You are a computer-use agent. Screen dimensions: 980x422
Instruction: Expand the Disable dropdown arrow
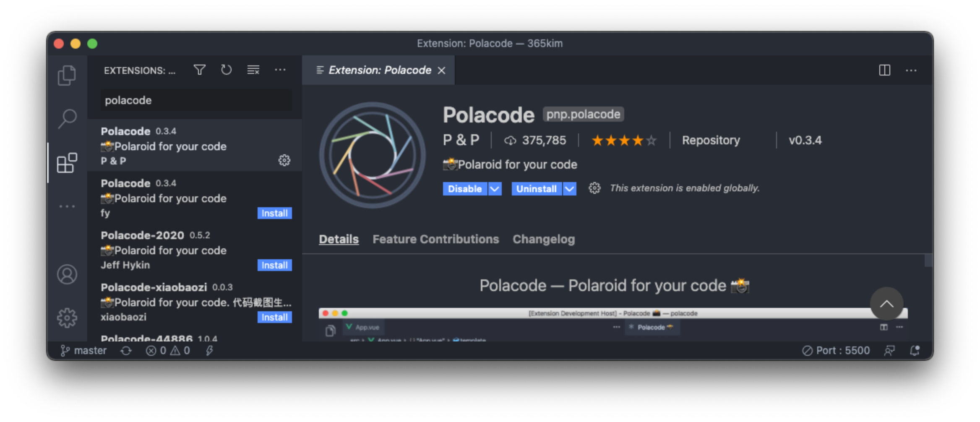pyautogui.click(x=495, y=189)
